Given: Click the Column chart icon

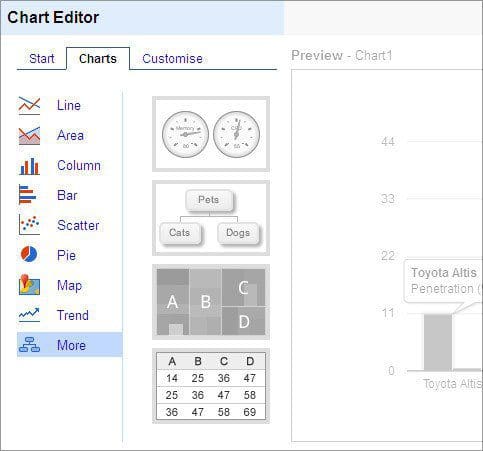Looking at the screenshot, I should coord(29,166).
